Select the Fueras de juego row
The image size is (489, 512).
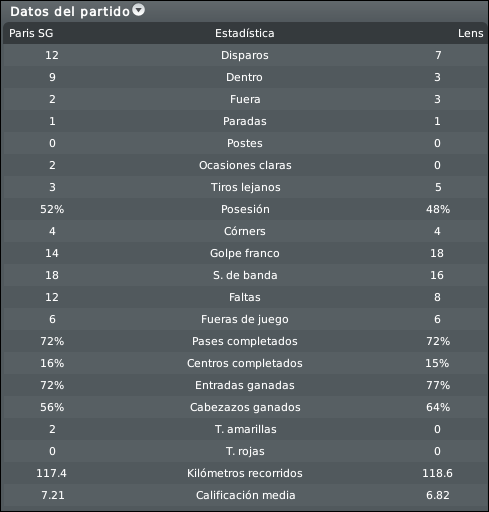pos(245,319)
